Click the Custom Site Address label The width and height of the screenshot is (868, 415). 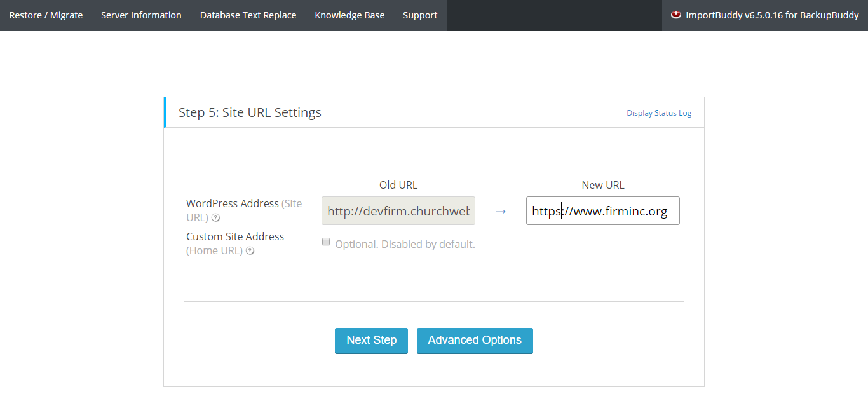point(235,236)
